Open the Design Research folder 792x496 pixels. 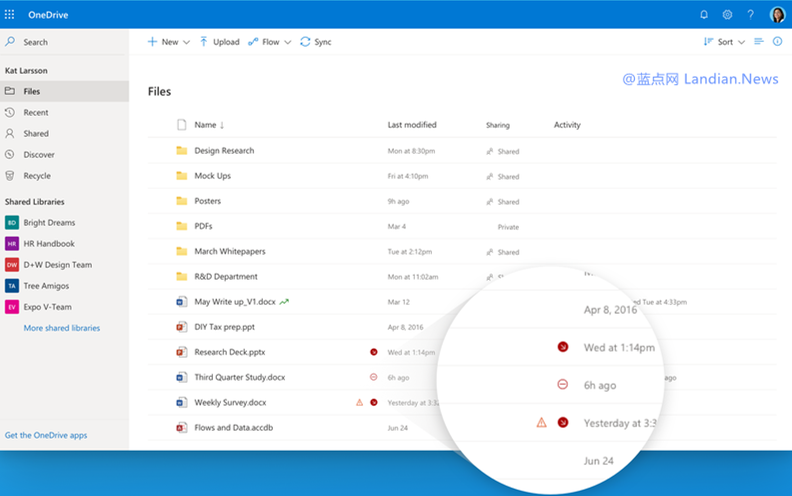224,151
